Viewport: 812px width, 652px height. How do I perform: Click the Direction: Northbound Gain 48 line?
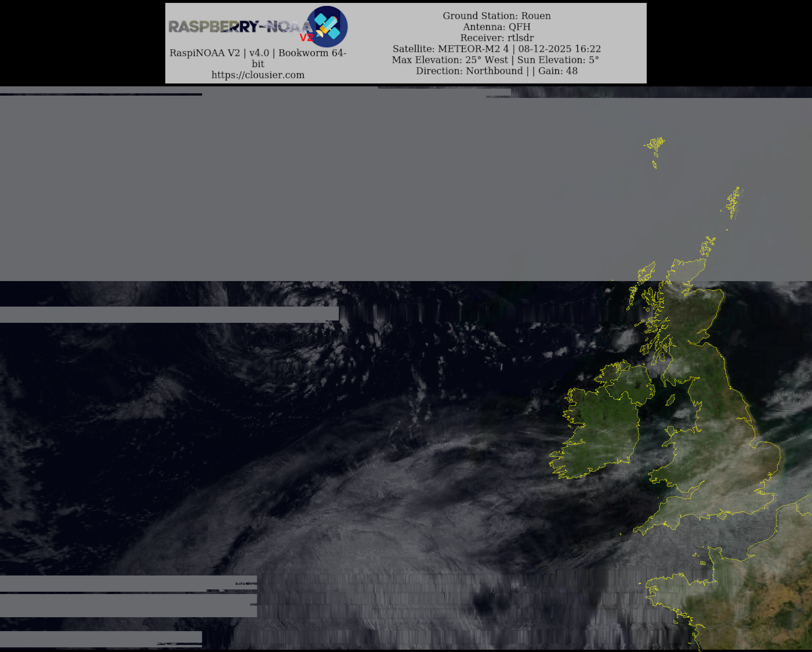pyautogui.click(x=496, y=71)
